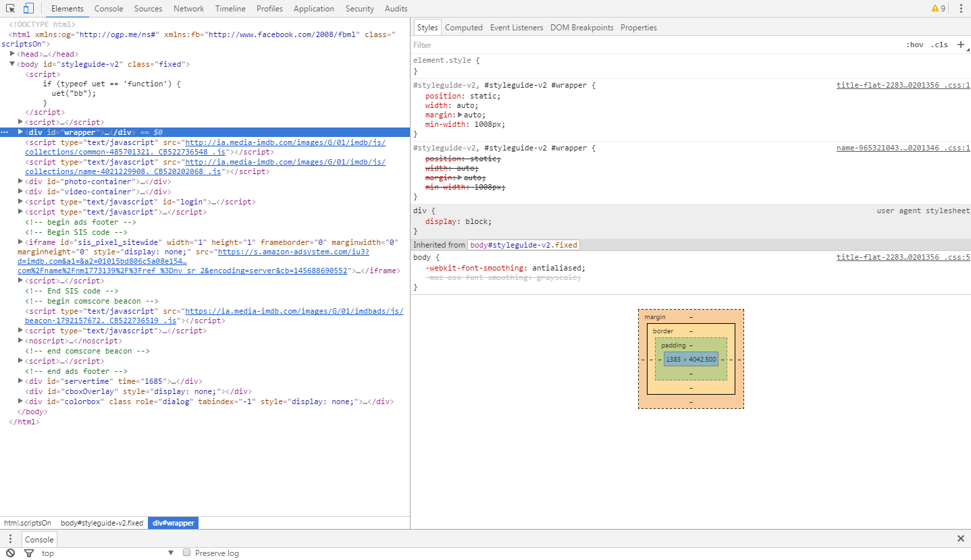971x560 pixels.
Task: Add new style rule plus icon
Action: coord(961,45)
